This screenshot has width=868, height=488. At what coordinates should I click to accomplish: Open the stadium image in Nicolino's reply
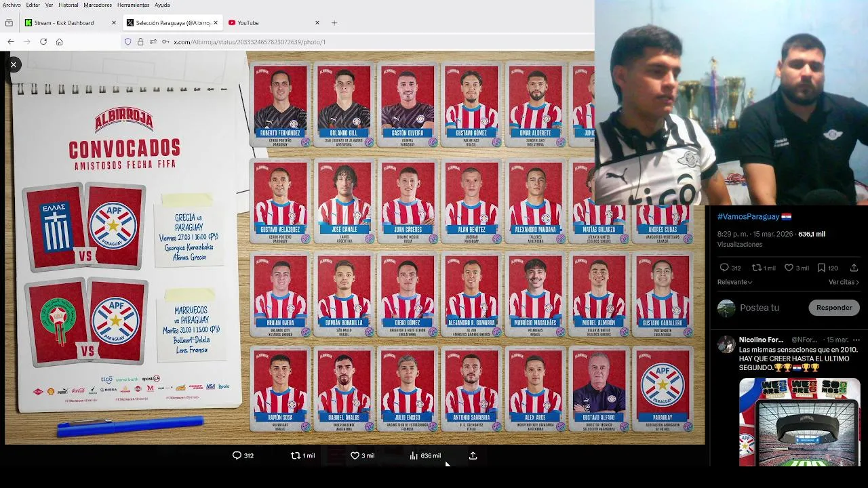[x=800, y=422]
